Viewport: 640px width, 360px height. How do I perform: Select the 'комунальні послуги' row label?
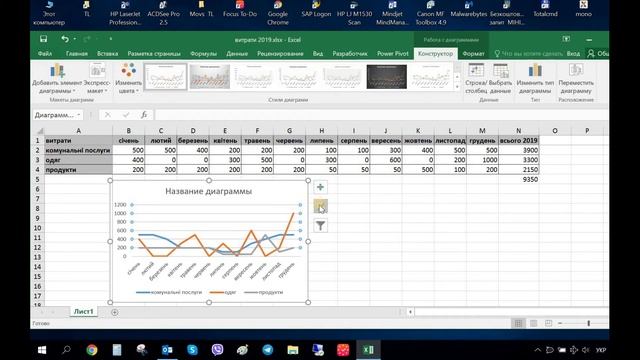tap(78, 150)
